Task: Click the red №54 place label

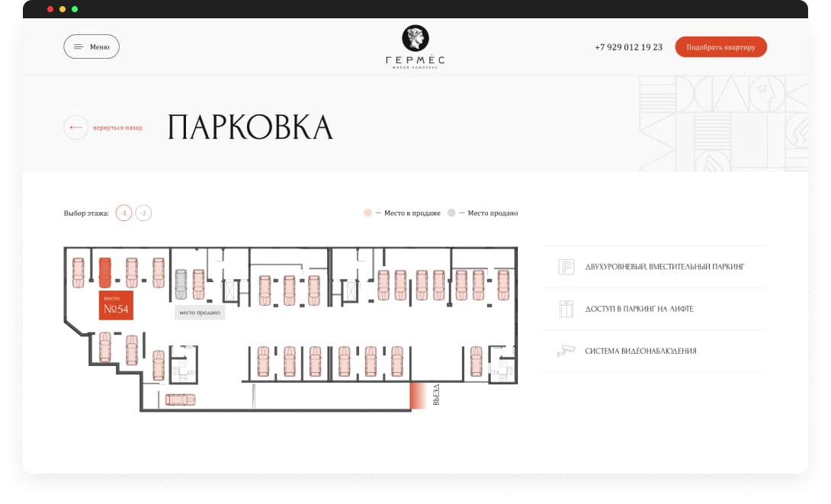Action: tap(116, 305)
